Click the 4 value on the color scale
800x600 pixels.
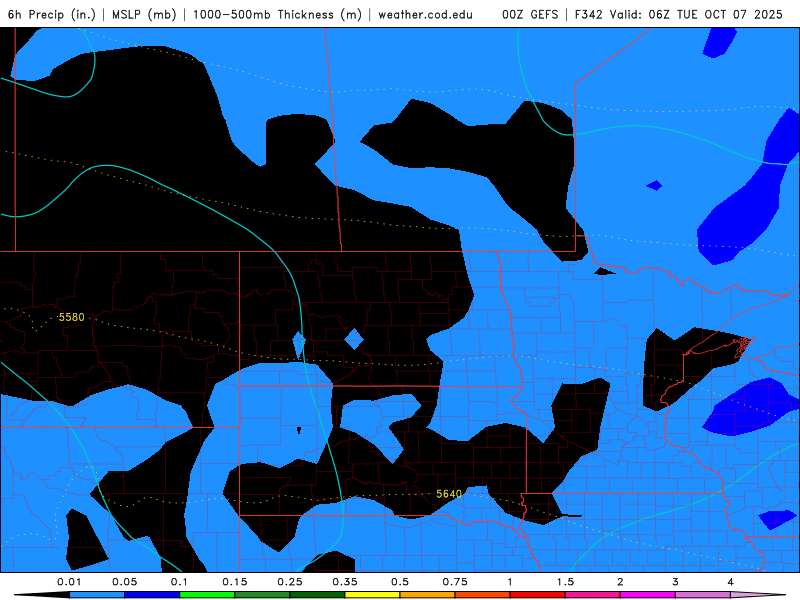pos(731,582)
